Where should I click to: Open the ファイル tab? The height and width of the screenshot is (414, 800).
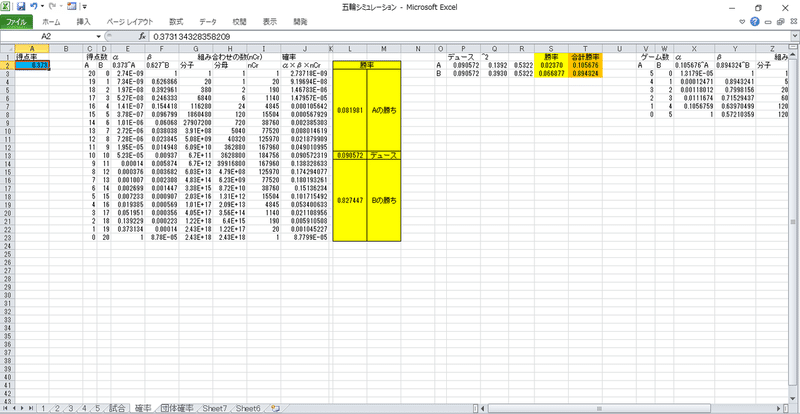tap(17, 22)
